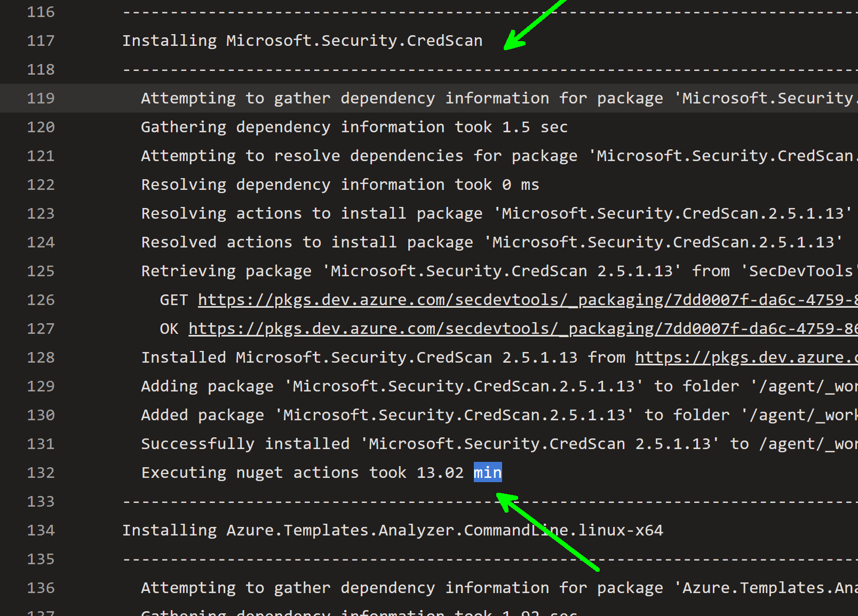Screen dimensions: 858x616
Task: Click the 'Attempting to gather dependency information' line 136
Action: (x=374, y=587)
